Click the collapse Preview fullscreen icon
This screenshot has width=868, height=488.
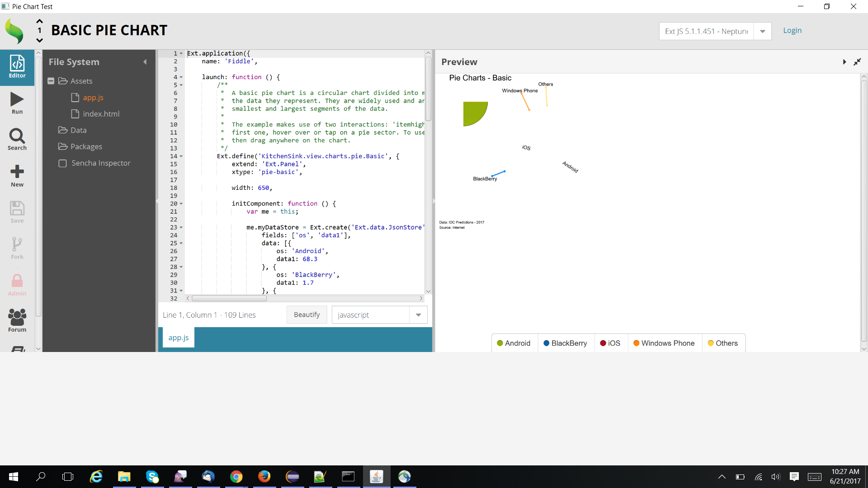tap(857, 62)
